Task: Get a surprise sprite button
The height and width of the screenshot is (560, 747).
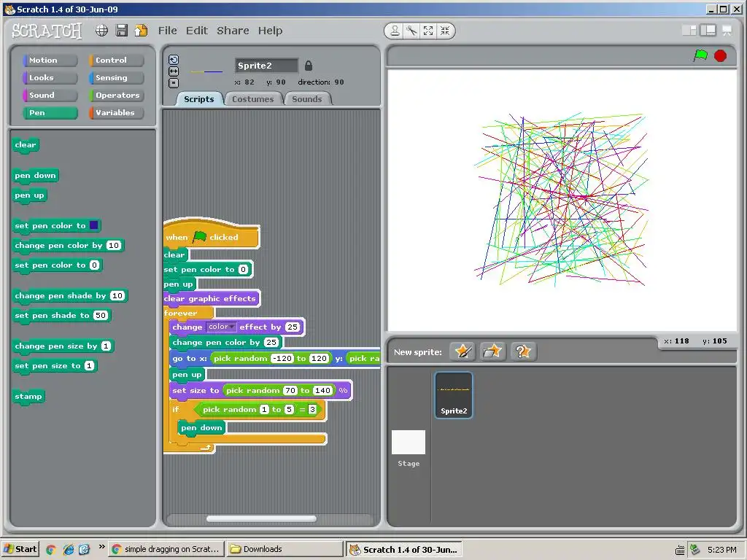Action: coord(523,352)
